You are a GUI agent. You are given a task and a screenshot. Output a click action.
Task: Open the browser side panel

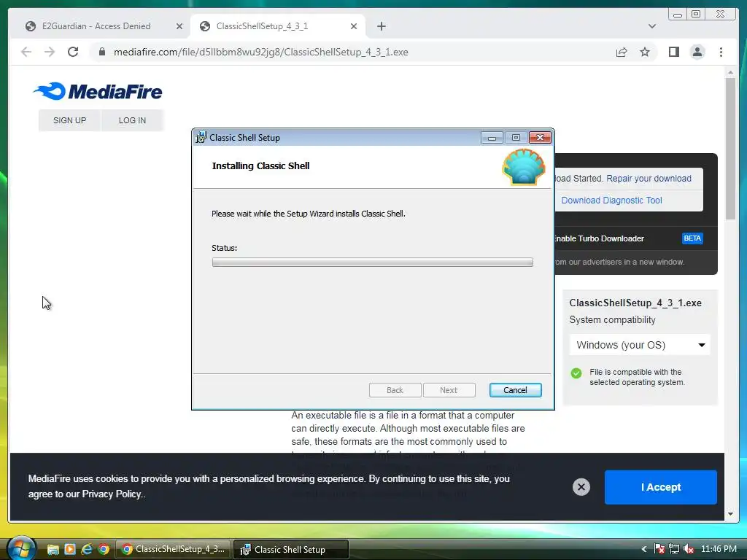point(673,52)
